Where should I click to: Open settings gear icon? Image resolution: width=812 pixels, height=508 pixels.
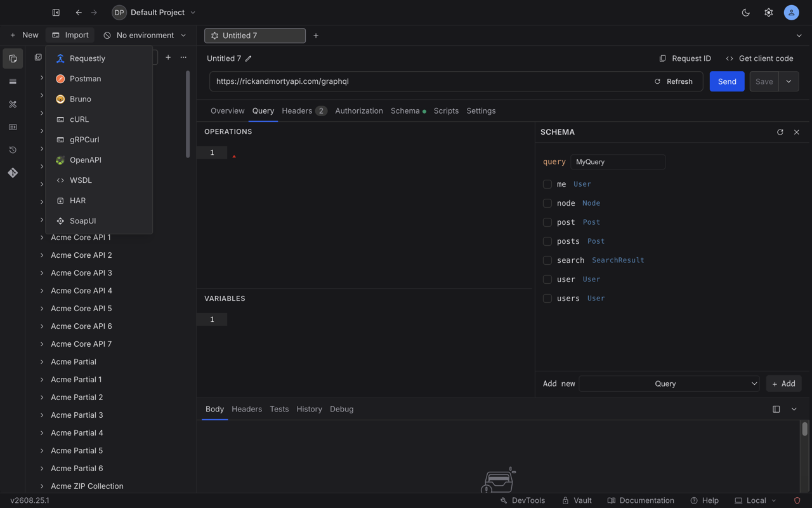tap(768, 13)
